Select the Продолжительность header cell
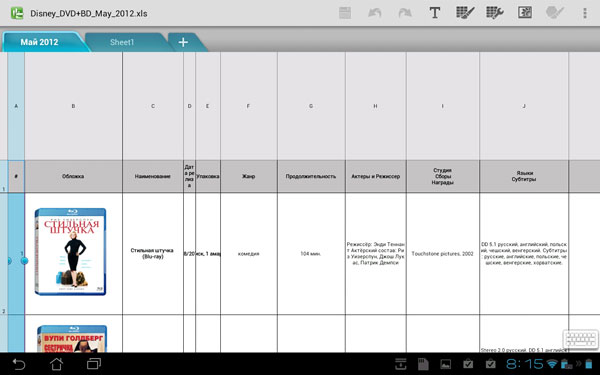The height and width of the screenshot is (375, 600). pyautogui.click(x=311, y=176)
